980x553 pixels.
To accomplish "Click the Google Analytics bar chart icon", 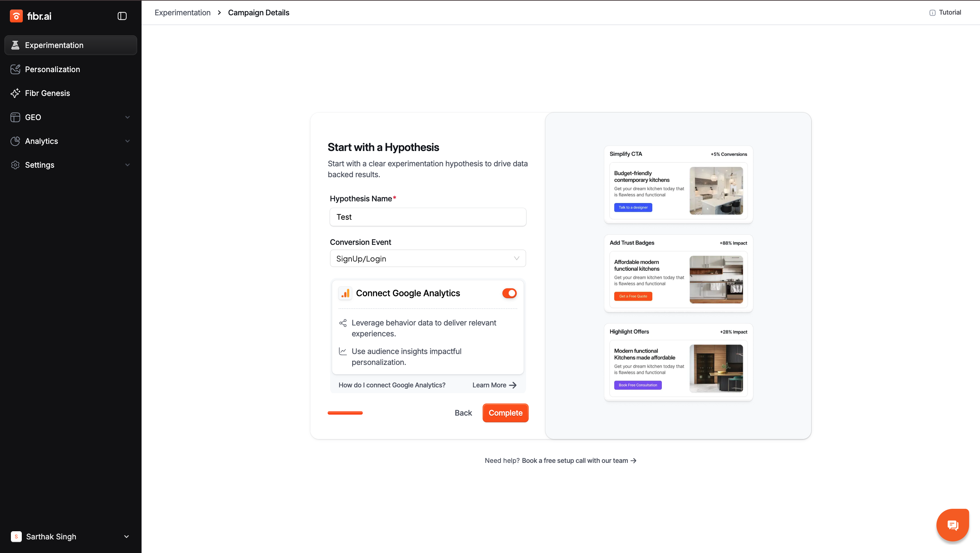I will (345, 293).
